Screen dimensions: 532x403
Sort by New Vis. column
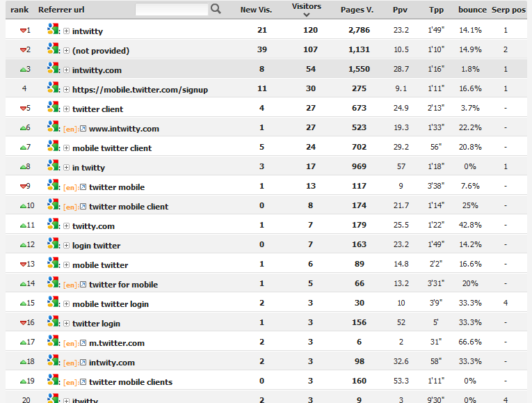coord(256,10)
